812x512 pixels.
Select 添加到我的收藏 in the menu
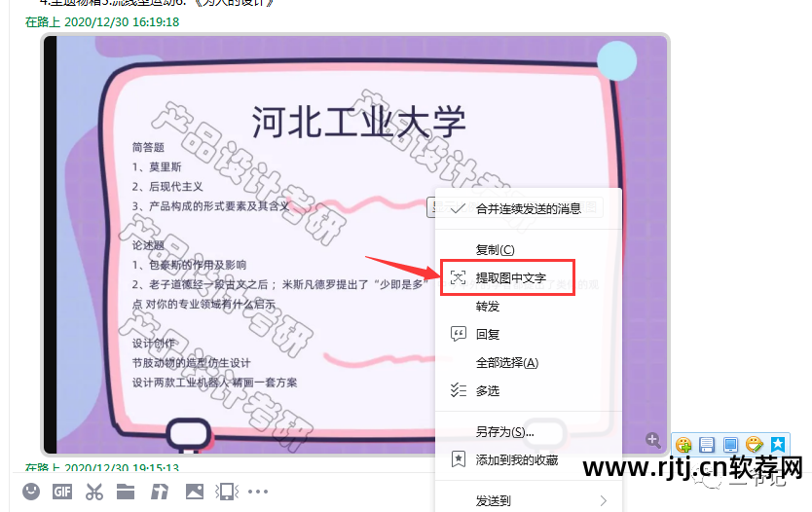(x=529, y=459)
